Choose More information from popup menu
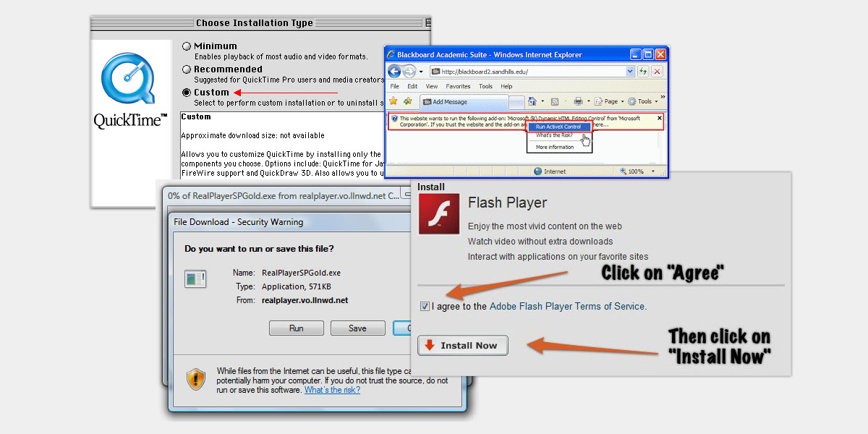 point(555,147)
